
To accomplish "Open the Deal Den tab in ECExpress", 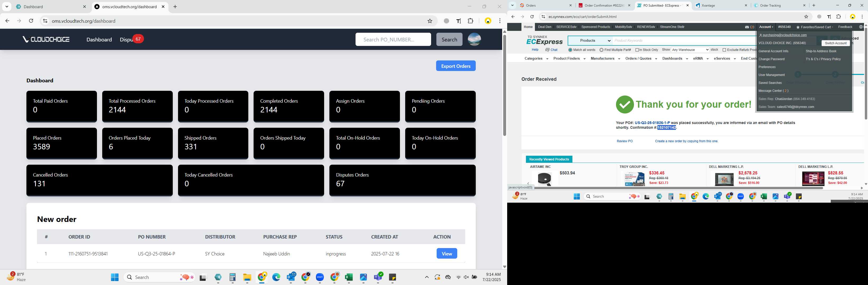I will point(544,27).
